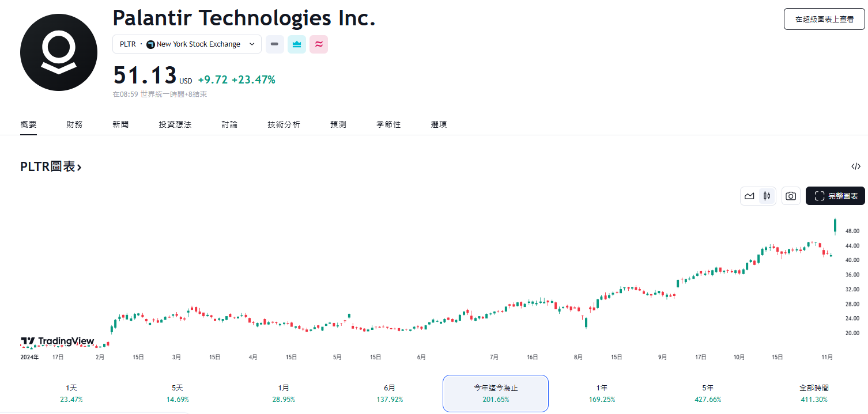Click the Palantir company logo
The height and width of the screenshot is (414, 868).
(58, 52)
